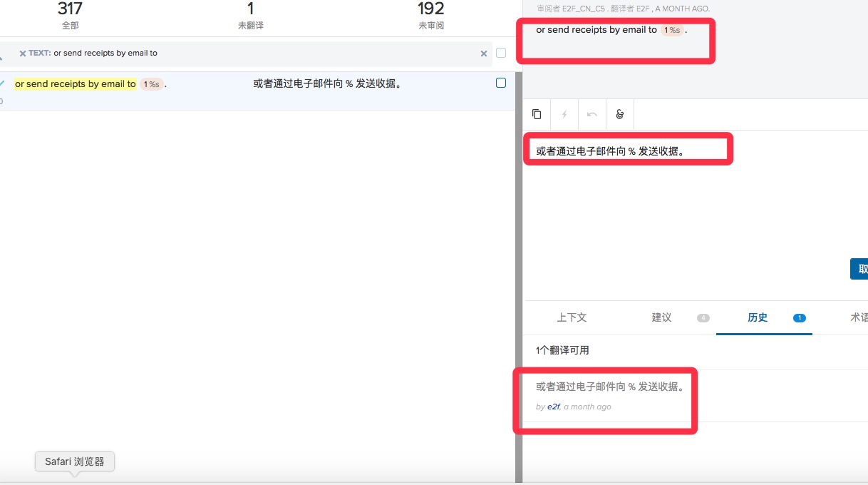This screenshot has width=868, height=485.
Task: Click the copy source text icon
Action: pyautogui.click(x=536, y=114)
